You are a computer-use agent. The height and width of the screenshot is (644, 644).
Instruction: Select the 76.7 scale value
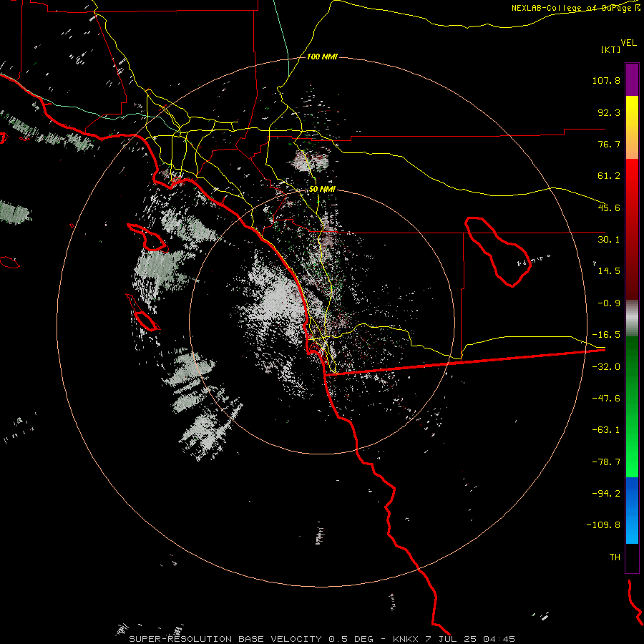point(609,144)
